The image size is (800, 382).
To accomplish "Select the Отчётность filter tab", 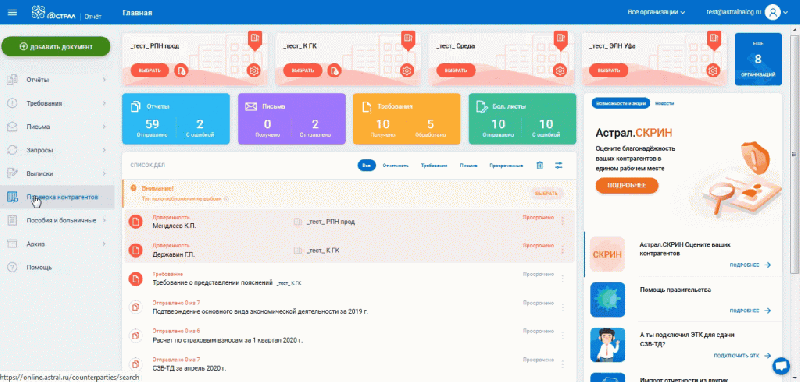I will [x=396, y=165].
